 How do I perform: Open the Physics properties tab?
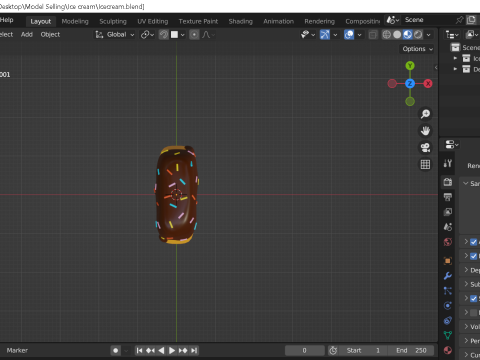coord(448,306)
